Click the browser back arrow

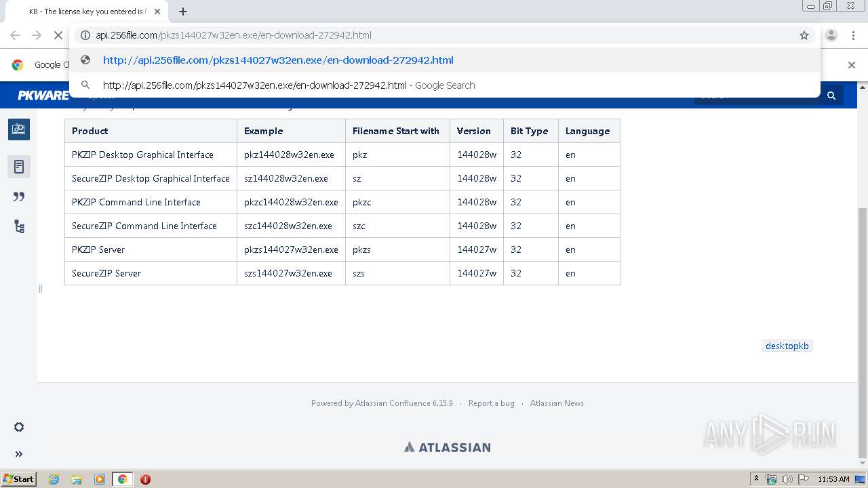pyautogui.click(x=15, y=35)
